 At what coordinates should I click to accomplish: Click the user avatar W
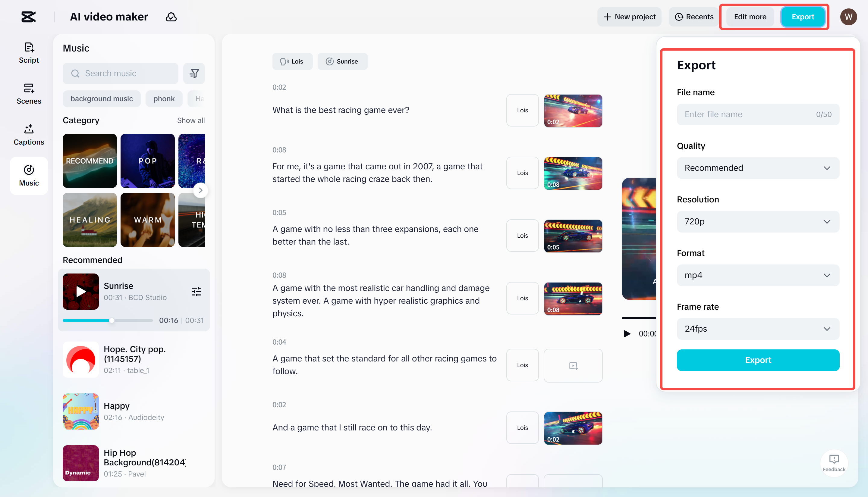point(848,17)
